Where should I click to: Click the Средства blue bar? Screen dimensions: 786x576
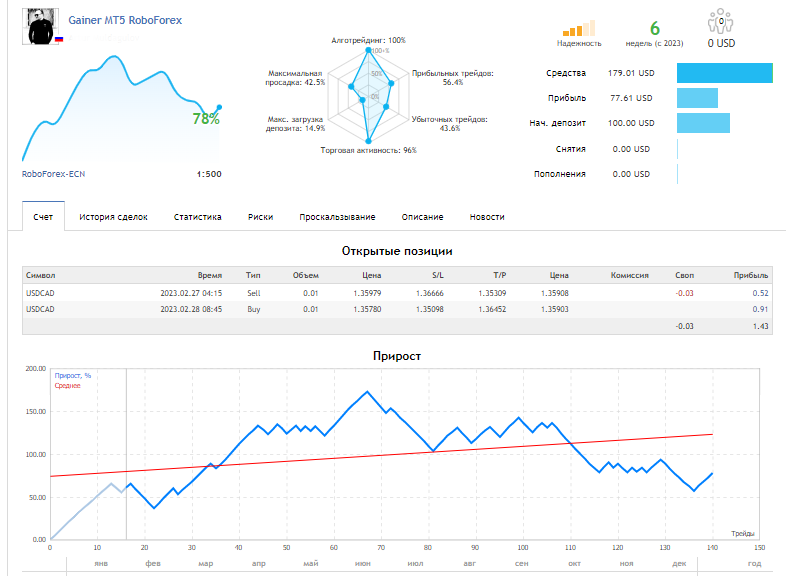(x=725, y=73)
